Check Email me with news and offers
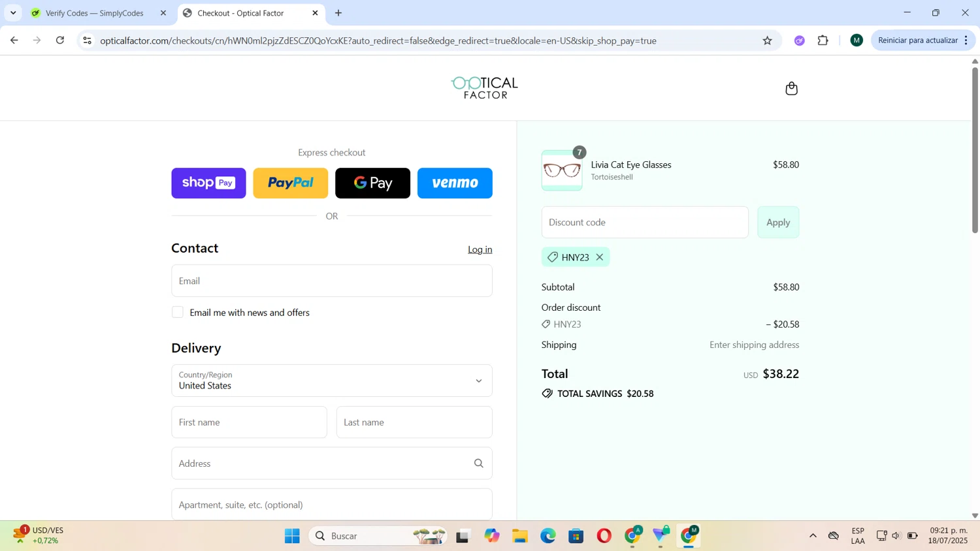Screen dimensions: 980x551 [178, 312]
